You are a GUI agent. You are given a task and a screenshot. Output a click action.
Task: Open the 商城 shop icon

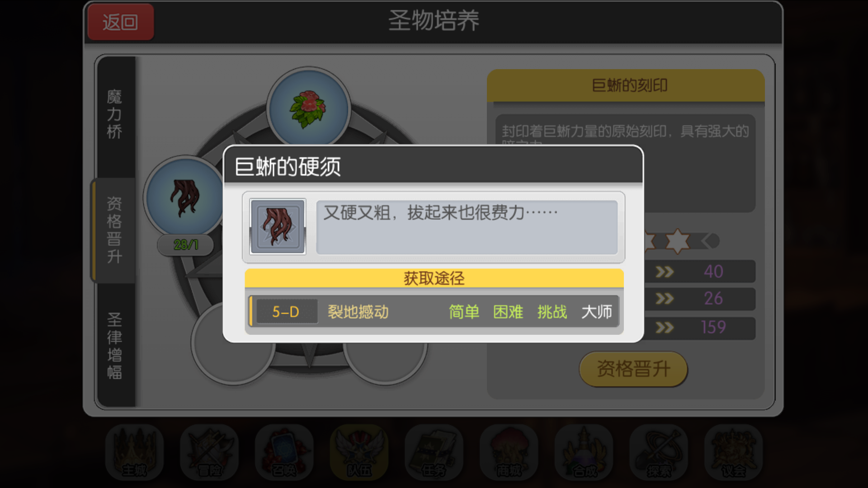(509, 452)
